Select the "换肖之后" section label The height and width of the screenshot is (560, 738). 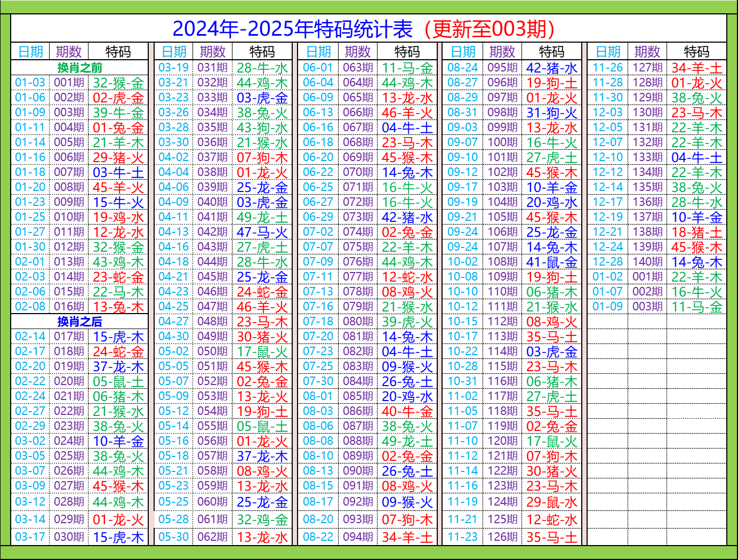point(79,322)
